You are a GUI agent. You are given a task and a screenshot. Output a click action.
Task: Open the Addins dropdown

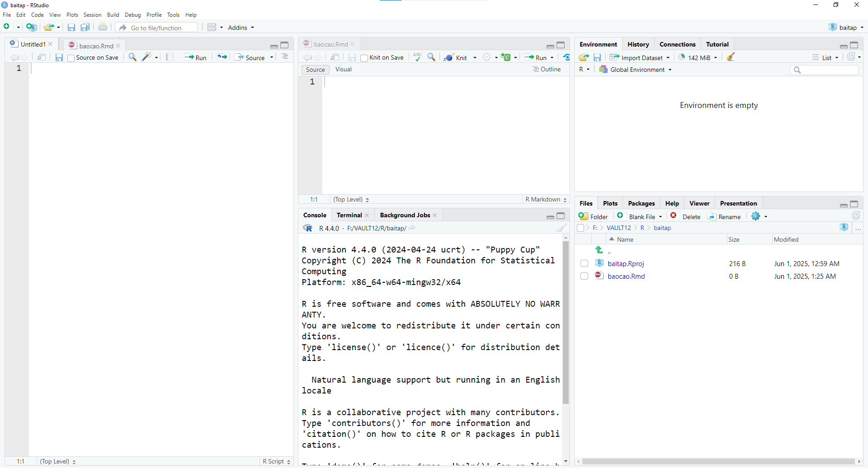(x=241, y=28)
